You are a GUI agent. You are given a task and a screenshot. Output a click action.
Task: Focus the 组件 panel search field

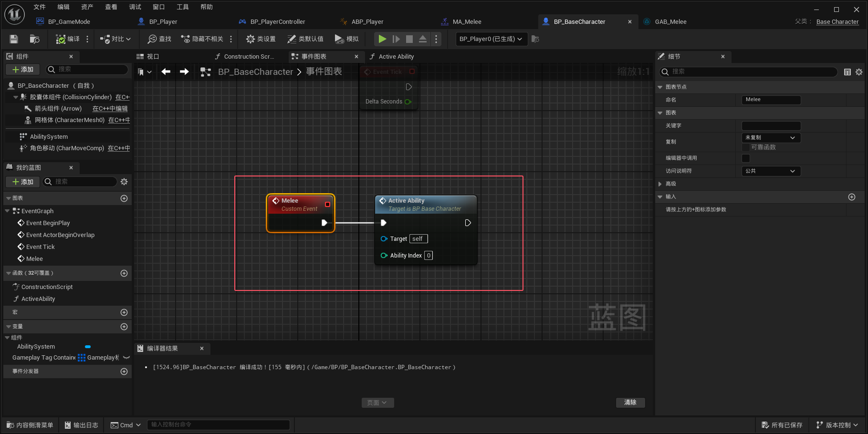tap(87, 70)
